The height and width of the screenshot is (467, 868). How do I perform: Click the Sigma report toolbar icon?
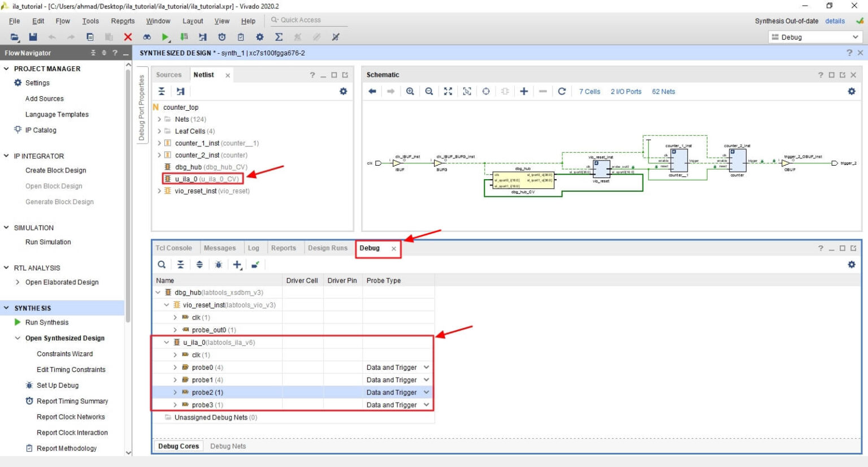coord(278,37)
